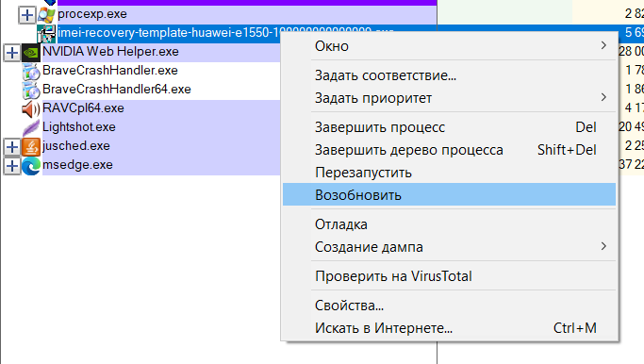Select Завершить процесс menu entry
This screenshot has width=644, height=364.
click(x=450, y=127)
